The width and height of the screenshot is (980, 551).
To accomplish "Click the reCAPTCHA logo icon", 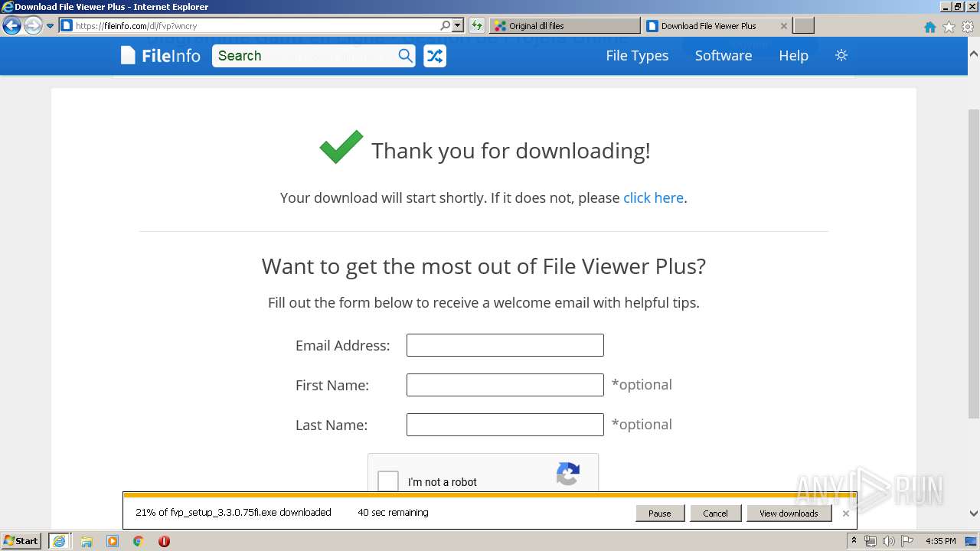I will (x=568, y=474).
